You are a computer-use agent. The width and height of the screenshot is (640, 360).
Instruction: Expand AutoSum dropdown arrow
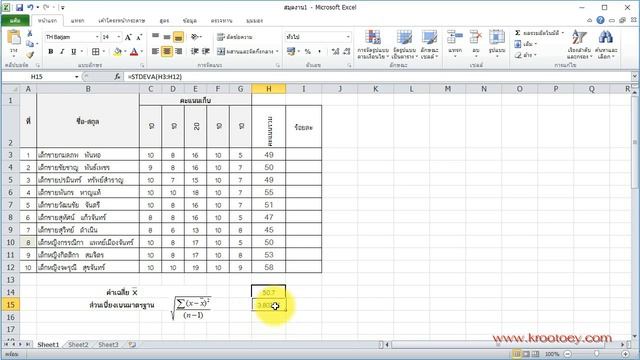(x=562, y=33)
